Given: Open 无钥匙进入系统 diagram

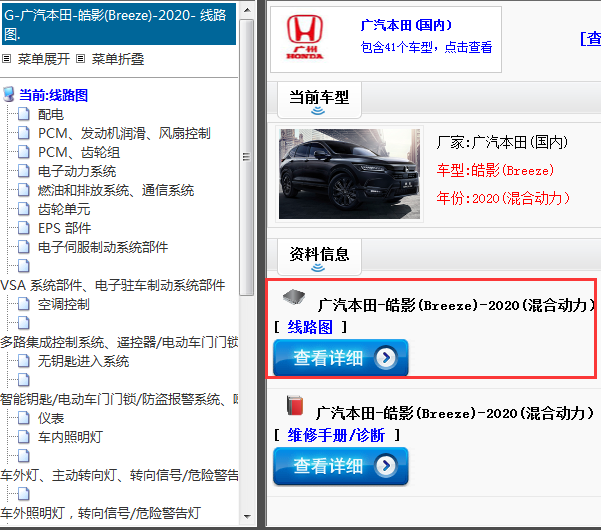Looking at the screenshot, I should click(83, 361).
